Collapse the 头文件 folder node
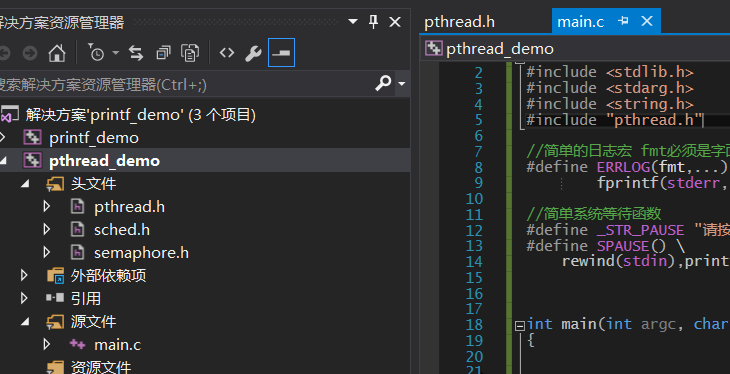The width and height of the screenshot is (730, 374). [25, 184]
